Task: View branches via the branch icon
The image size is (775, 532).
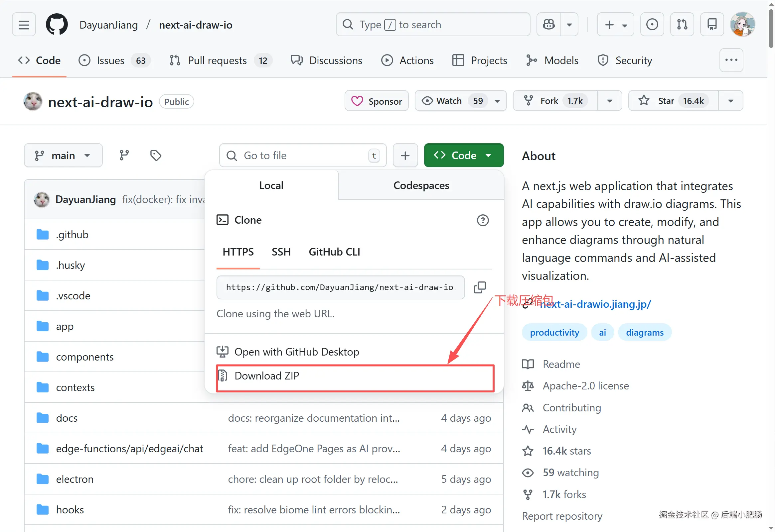Action: (x=124, y=155)
